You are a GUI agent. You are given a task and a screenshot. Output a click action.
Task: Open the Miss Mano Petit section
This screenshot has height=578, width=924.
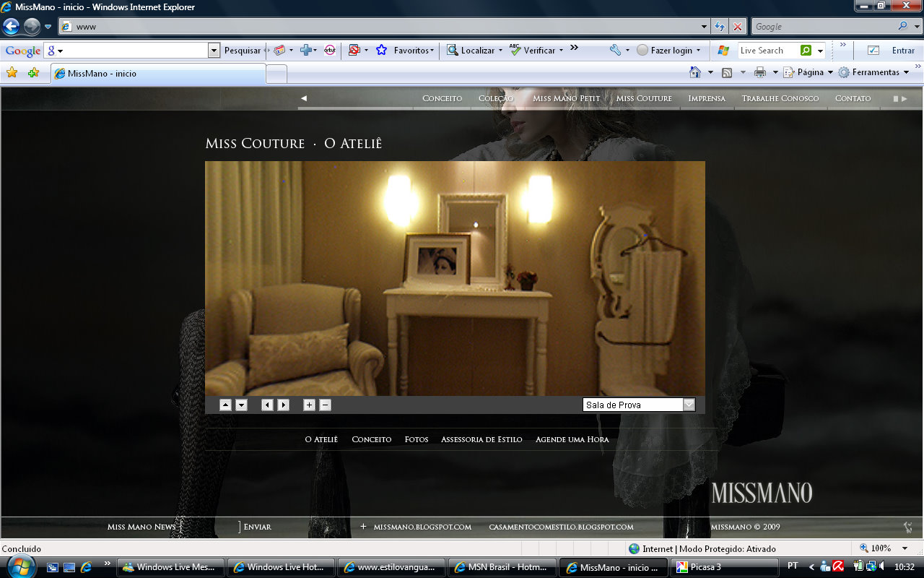tap(567, 98)
